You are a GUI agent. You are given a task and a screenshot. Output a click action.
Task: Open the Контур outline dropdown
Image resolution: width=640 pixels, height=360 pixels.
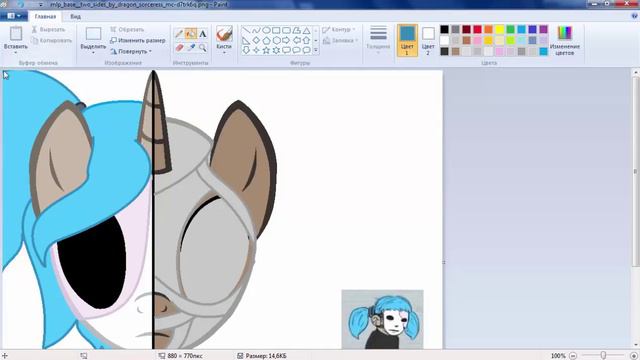(x=338, y=29)
